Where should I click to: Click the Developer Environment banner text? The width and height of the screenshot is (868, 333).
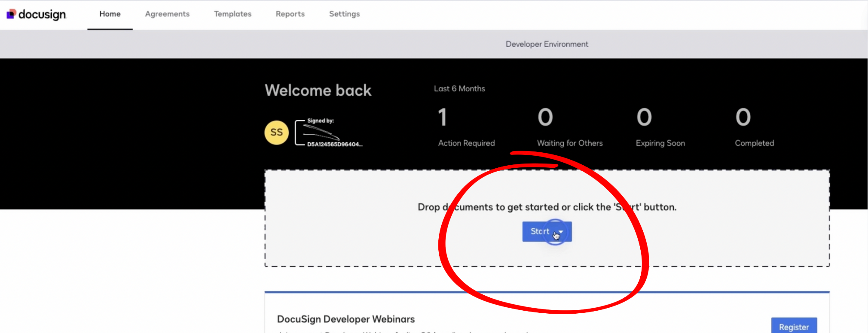point(547,44)
